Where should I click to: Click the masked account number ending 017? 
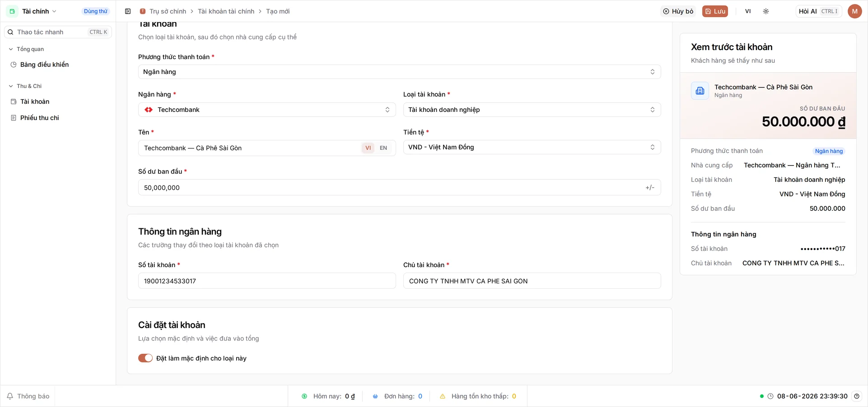[823, 249]
